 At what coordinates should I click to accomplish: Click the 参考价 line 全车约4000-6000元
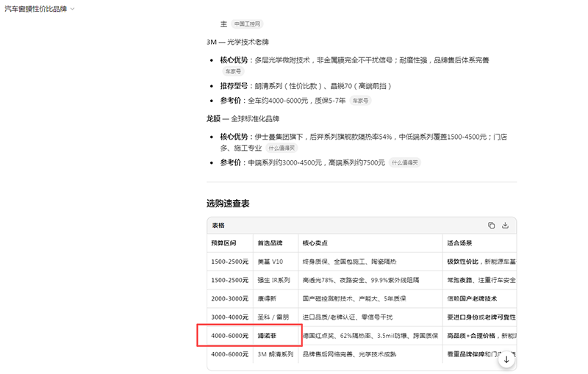tap(283, 101)
